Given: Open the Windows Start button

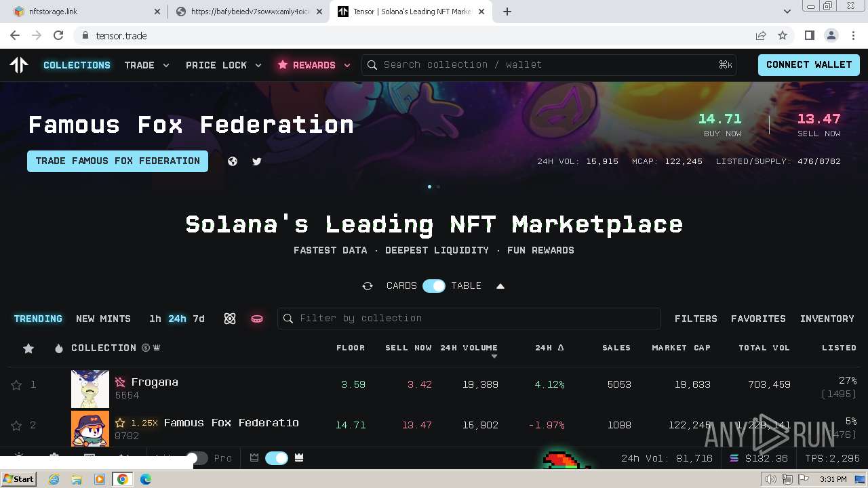Looking at the screenshot, I should (x=19, y=479).
